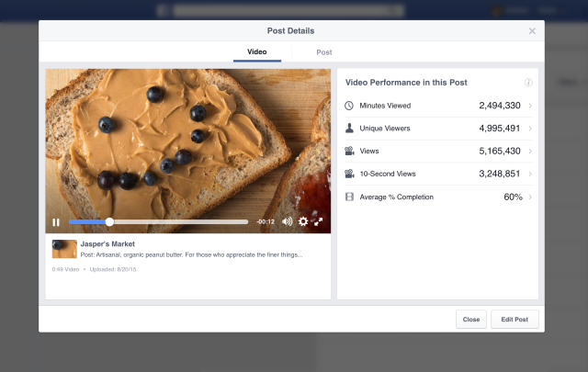Open the Jasper's Market post thumbnail
The image size is (588, 372).
pos(64,249)
